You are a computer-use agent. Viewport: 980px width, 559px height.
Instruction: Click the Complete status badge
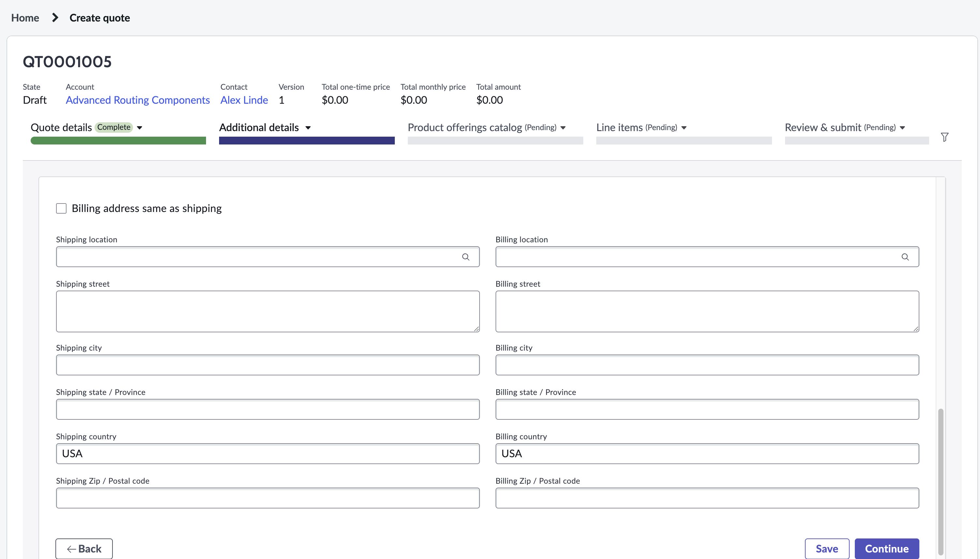(x=113, y=128)
